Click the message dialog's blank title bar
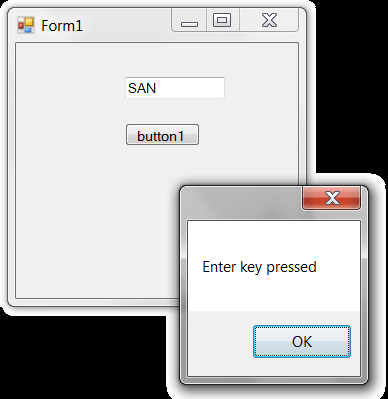 click(x=242, y=202)
